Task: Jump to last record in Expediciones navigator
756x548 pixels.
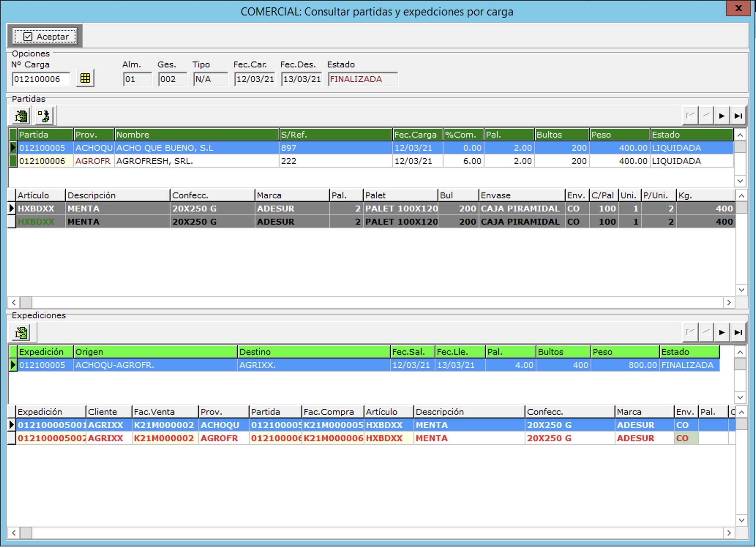Action: [738, 333]
